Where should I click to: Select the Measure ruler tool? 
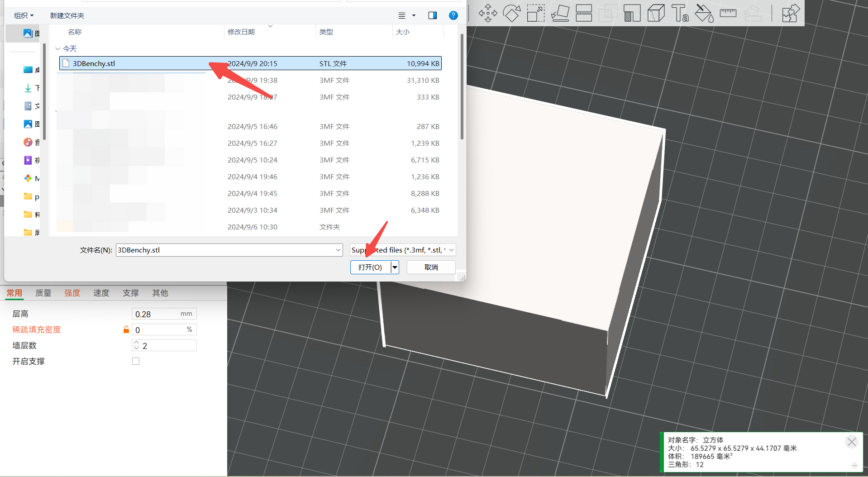pyautogui.click(x=728, y=13)
